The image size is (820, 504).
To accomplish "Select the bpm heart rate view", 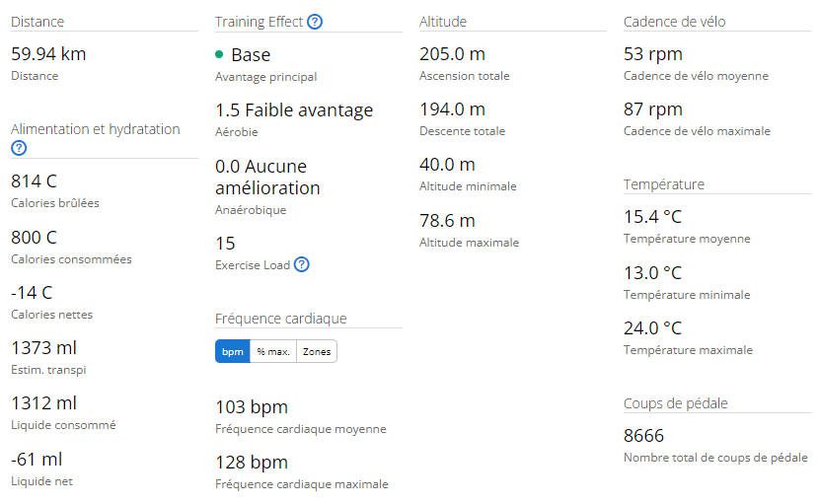I will [233, 352].
